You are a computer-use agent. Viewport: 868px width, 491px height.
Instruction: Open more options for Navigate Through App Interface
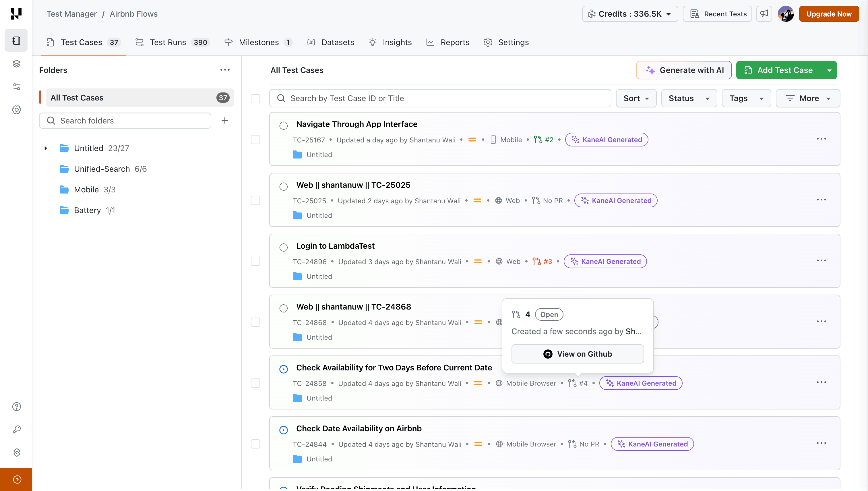[821, 139]
